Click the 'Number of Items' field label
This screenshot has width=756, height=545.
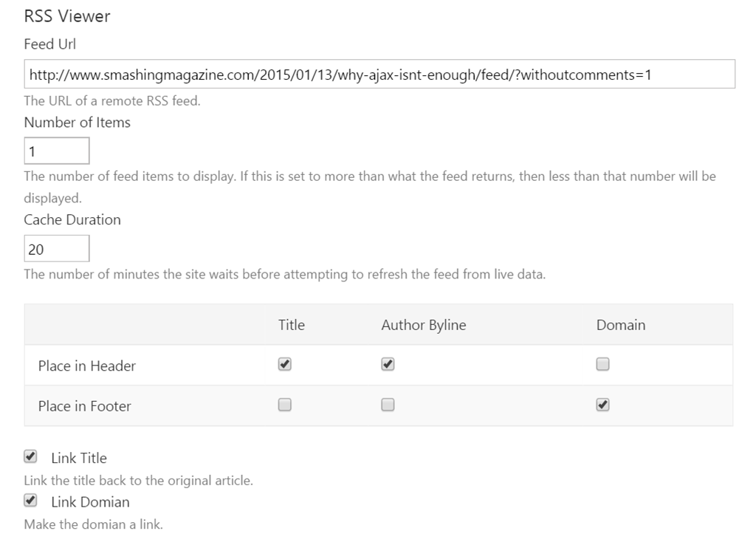pos(78,123)
